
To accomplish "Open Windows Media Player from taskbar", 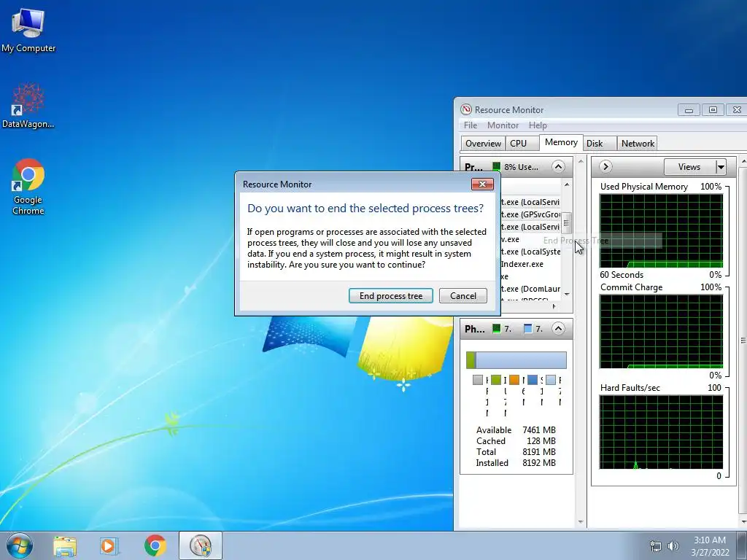I will (109, 545).
